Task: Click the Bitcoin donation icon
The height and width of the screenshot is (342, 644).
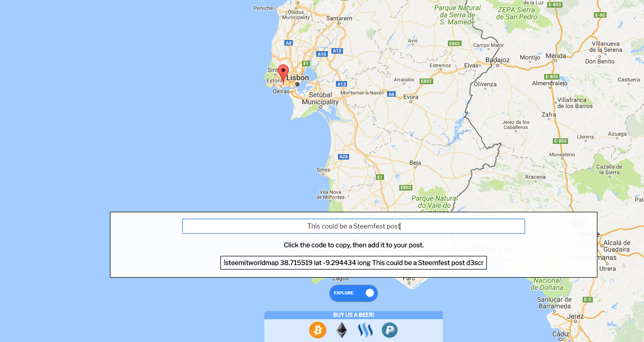Action: (318, 330)
